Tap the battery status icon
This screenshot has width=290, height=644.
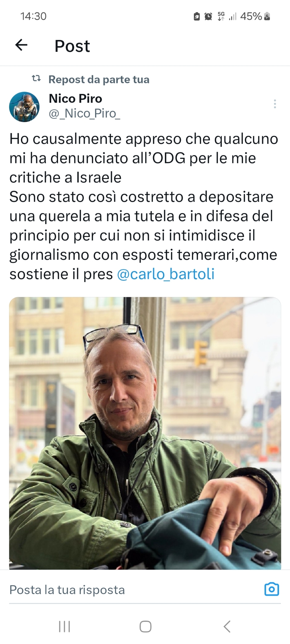click(267, 16)
